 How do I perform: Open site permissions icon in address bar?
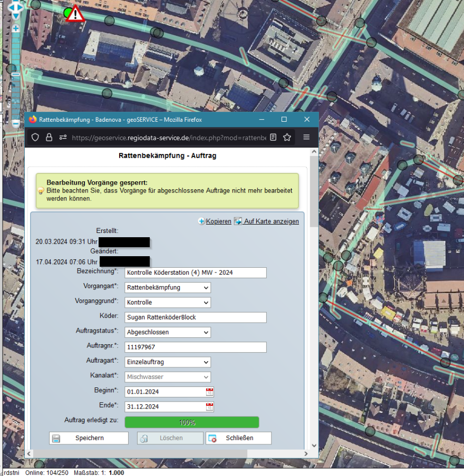click(x=63, y=138)
